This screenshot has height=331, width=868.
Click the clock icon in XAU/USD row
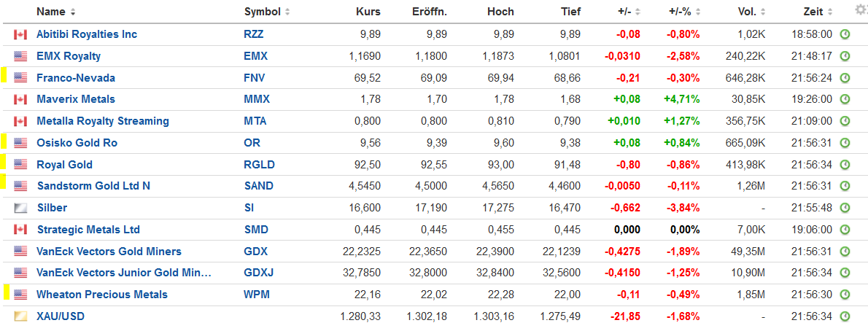click(845, 316)
